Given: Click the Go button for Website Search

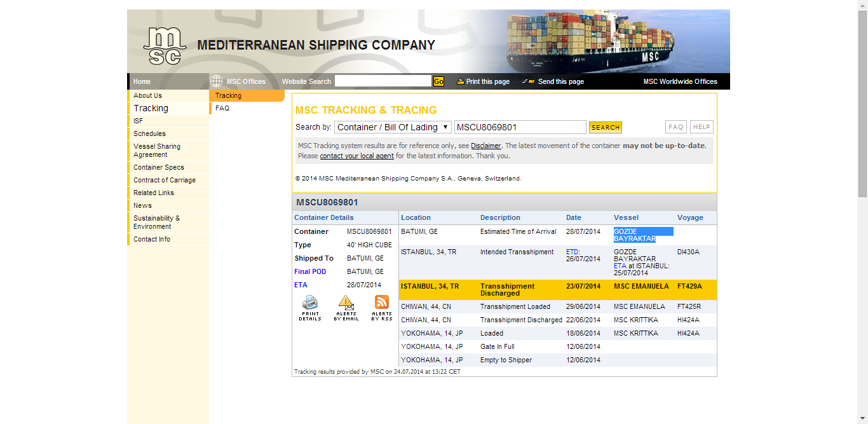Looking at the screenshot, I should (438, 81).
